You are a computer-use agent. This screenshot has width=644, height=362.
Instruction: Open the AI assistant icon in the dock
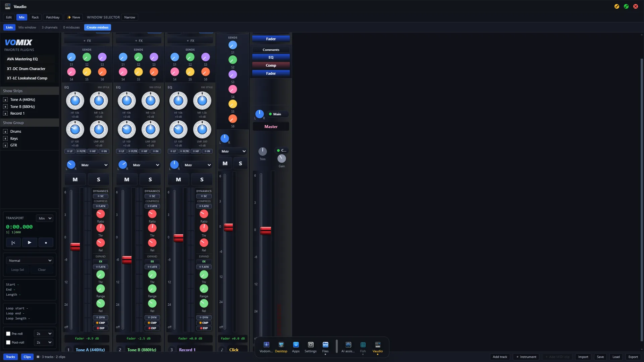(x=348, y=347)
